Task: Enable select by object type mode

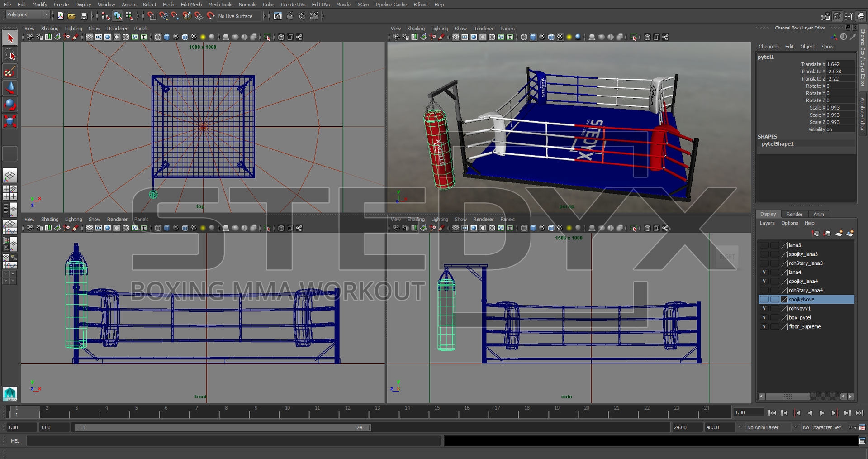Action: tap(118, 16)
